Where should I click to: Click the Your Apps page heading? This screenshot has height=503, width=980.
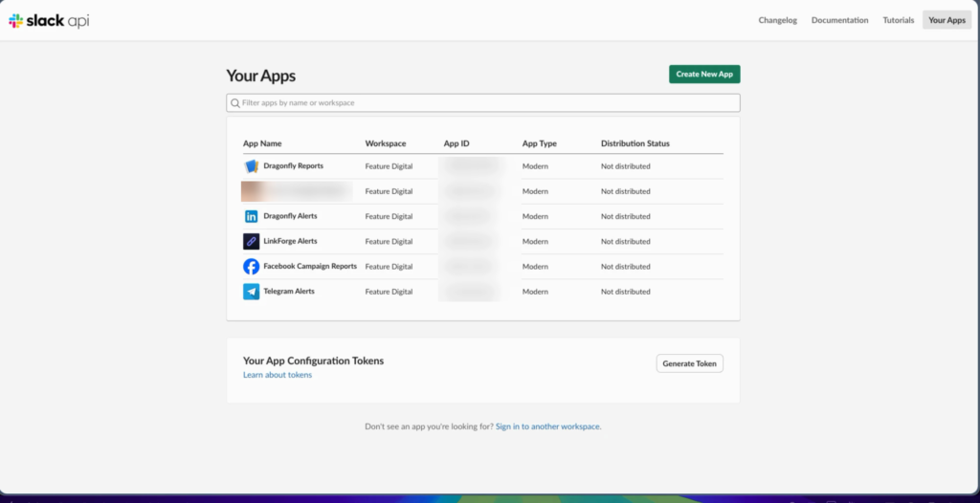[260, 77]
